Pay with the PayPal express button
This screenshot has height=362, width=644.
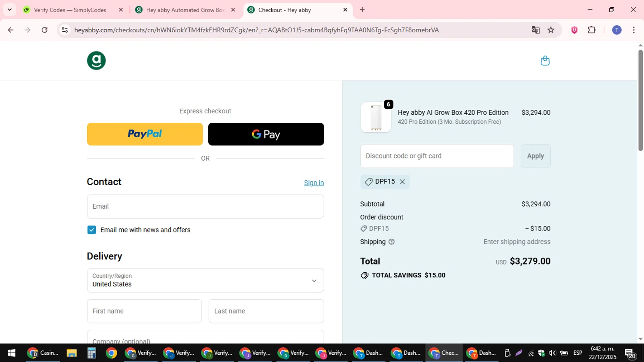tap(145, 134)
